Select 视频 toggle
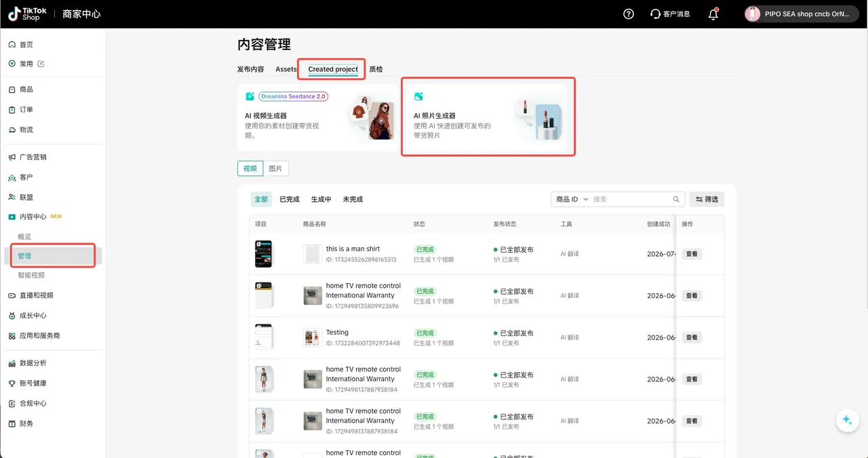This screenshot has height=458, width=868. (x=250, y=169)
